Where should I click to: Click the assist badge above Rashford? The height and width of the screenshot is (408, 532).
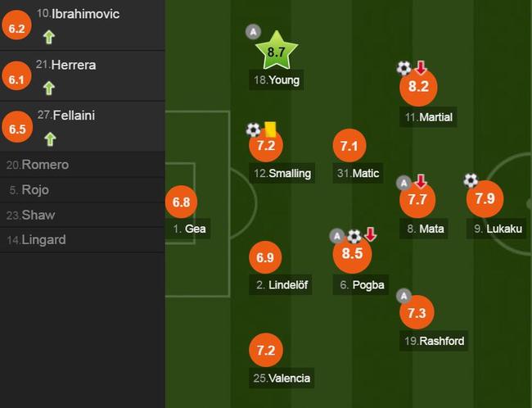pos(404,296)
